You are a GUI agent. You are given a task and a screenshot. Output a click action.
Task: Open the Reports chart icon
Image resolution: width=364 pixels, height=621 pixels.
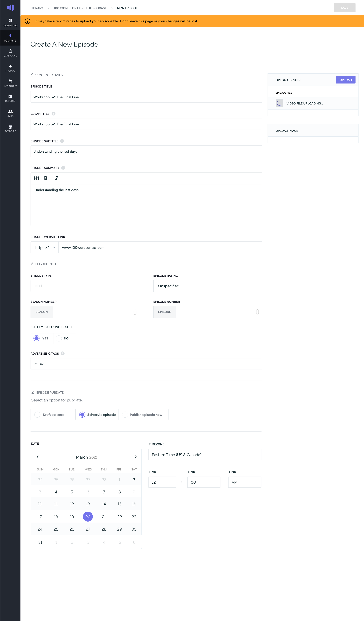tap(10, 96)
